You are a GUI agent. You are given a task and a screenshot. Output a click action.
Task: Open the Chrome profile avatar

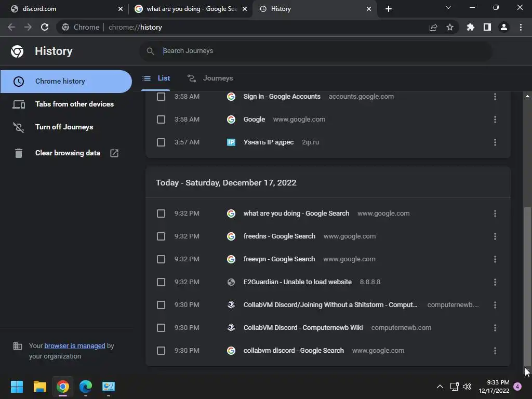point(504,27)
